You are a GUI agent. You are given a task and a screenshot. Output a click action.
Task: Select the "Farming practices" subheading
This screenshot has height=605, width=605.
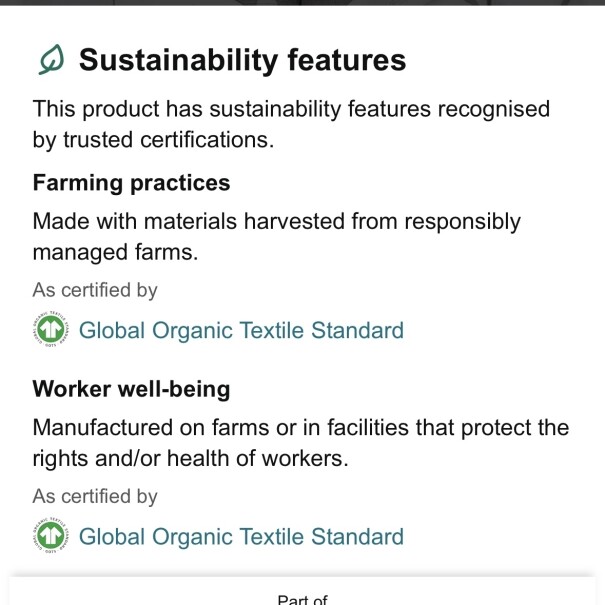(x=131, y=183)
